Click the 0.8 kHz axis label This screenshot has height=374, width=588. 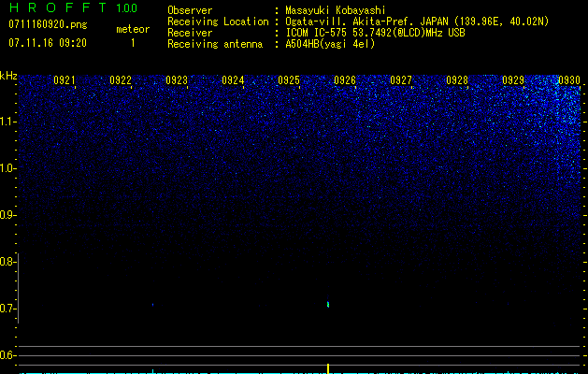7,262
